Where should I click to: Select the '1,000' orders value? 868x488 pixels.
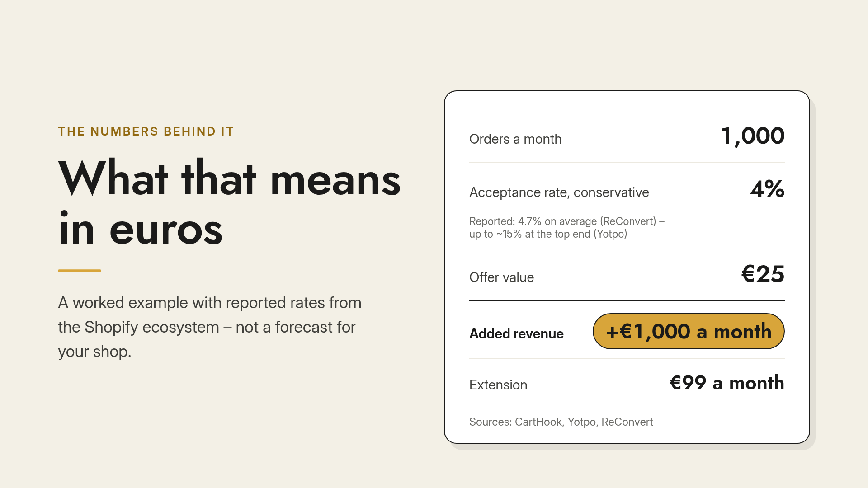[x=753, y=136]
